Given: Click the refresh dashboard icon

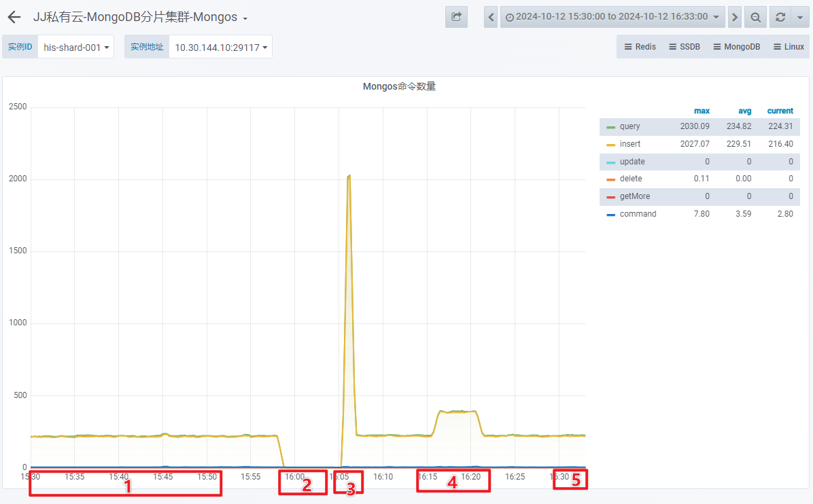Looking at the screenshot, I should point(780,17).
